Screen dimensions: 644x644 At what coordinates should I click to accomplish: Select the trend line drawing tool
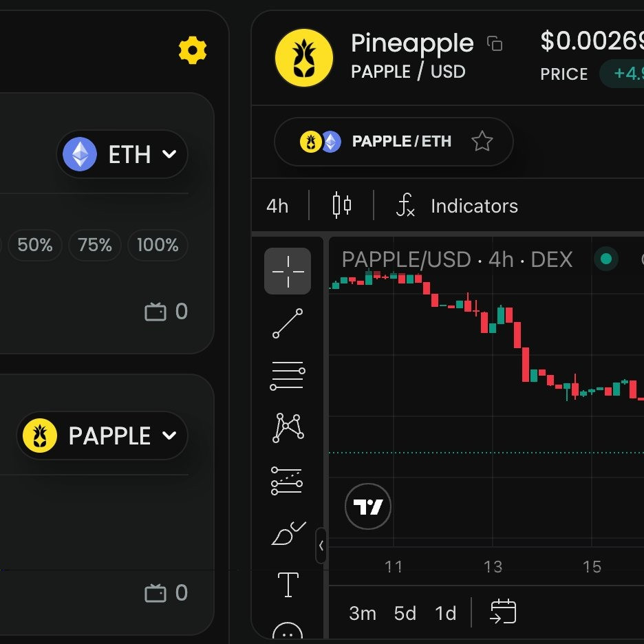click(288, 323)
